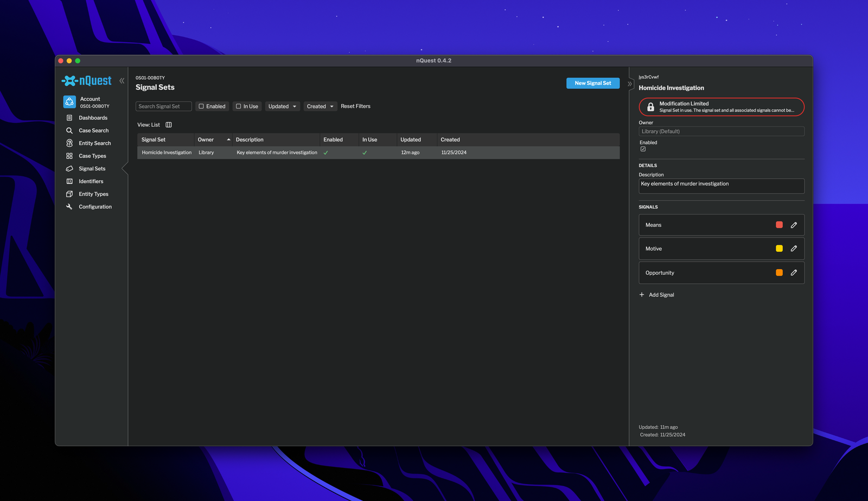Open the Created filter dropdown

[x=321, y=106]
